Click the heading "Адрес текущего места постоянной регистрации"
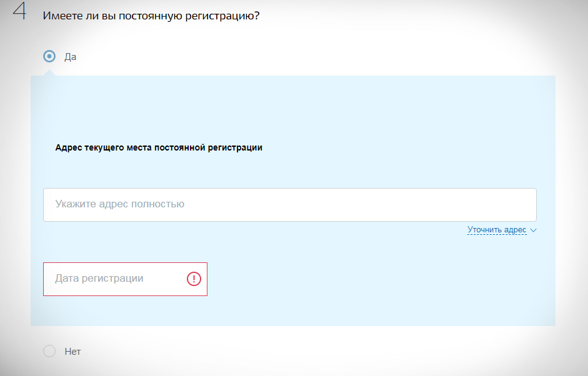 pos(159,148)
